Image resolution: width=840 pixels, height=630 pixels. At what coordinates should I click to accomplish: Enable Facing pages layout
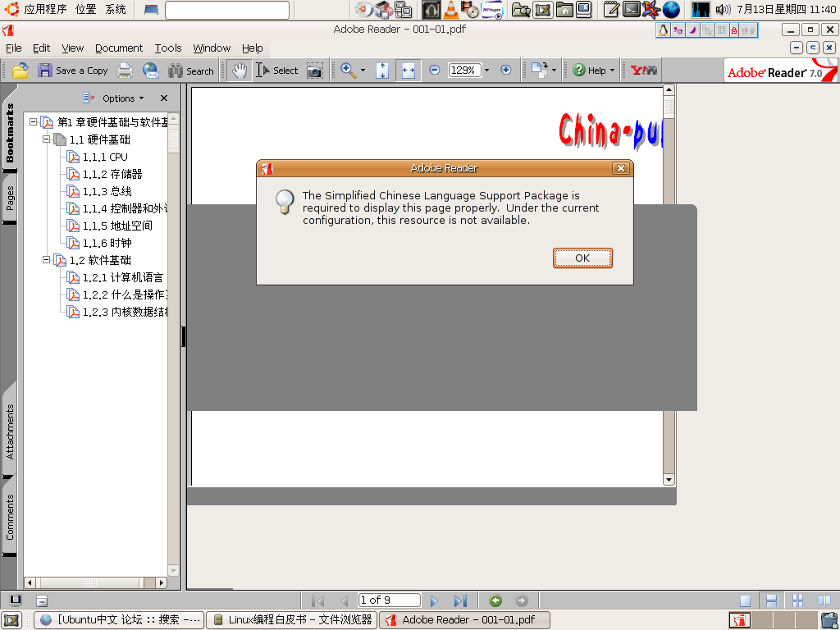pyautogui.click(x=824, y=600)
